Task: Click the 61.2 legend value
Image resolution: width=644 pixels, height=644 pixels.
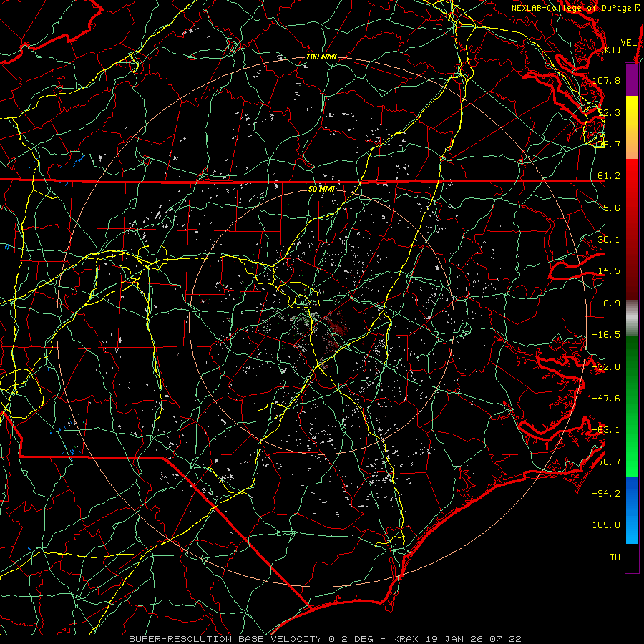Action: (609, 176)
